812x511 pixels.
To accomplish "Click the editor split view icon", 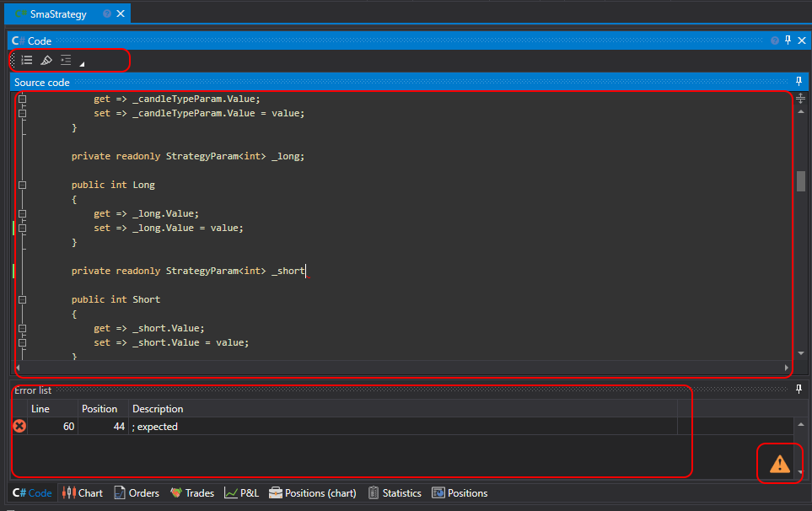I will coord(800,99).
